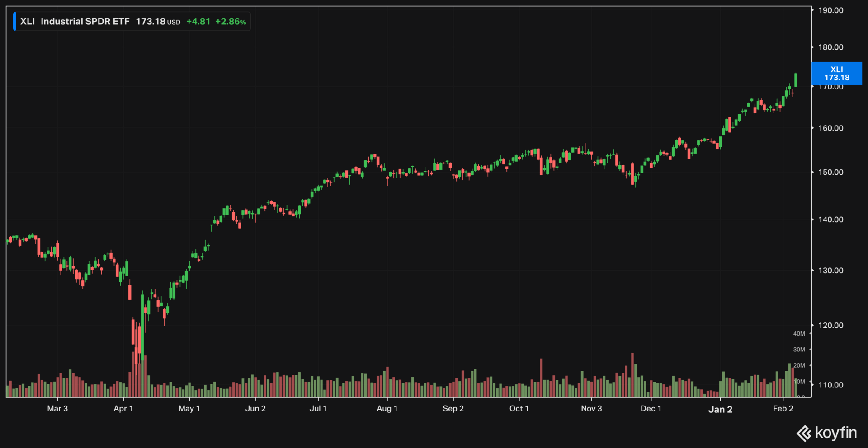Click the 30M volume axis label

[x=799, y=350]
